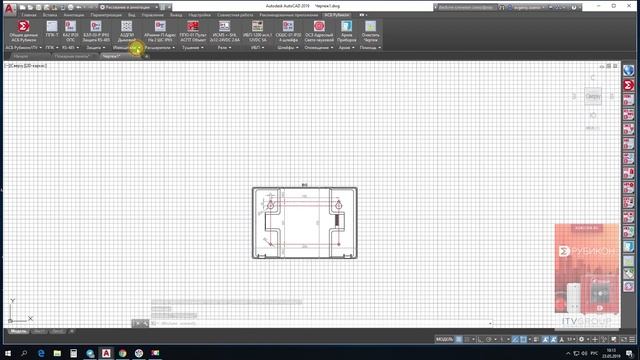Click the Clean Screen status bar icon

[624, 340]
